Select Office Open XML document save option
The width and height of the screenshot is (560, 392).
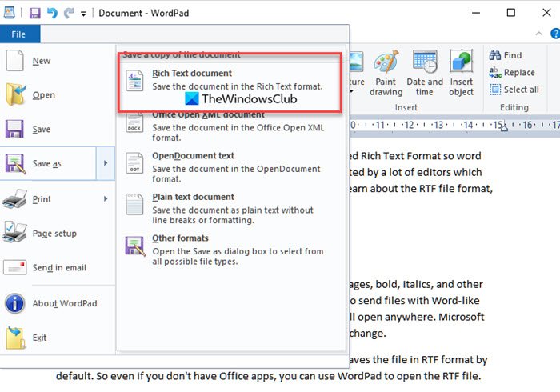point(231,126)
